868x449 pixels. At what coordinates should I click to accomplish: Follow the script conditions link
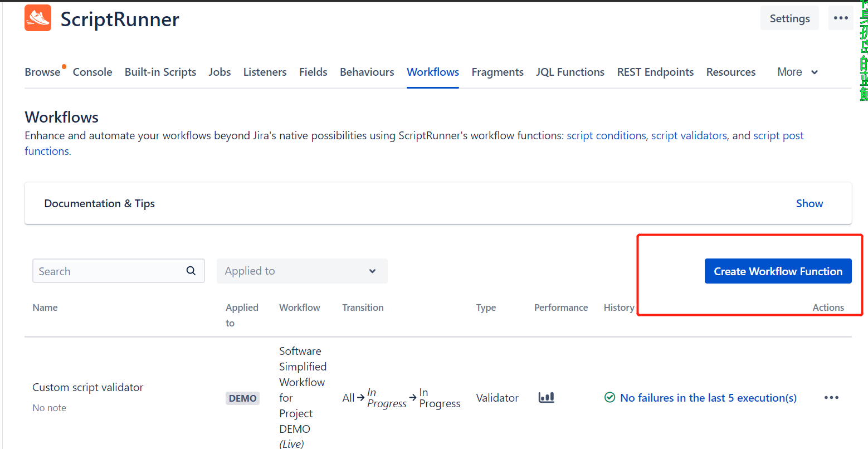[x=606, y=135]
